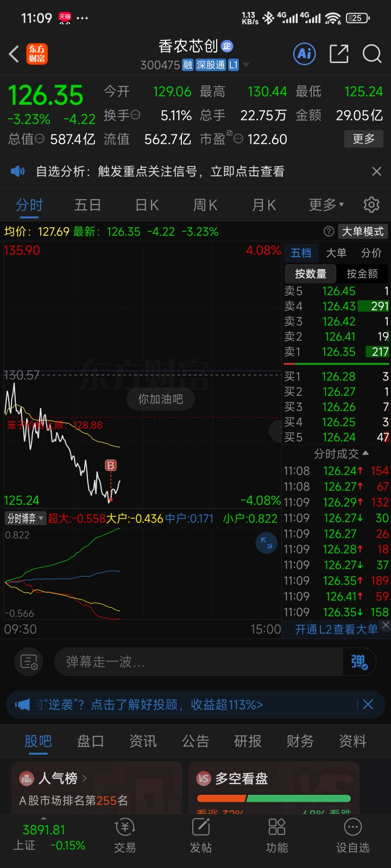Expand the stock code dropdown arrow

pyautogui.click(x=246, y=65)
